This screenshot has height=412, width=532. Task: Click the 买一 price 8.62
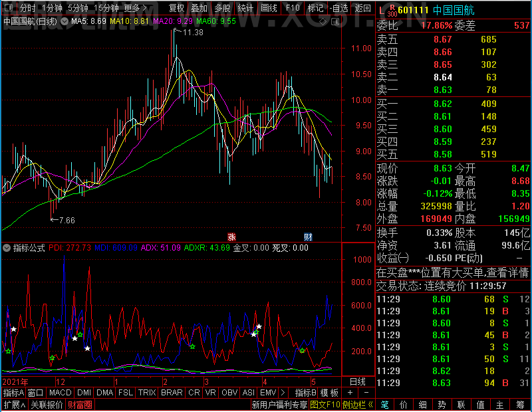pos(443,104)
